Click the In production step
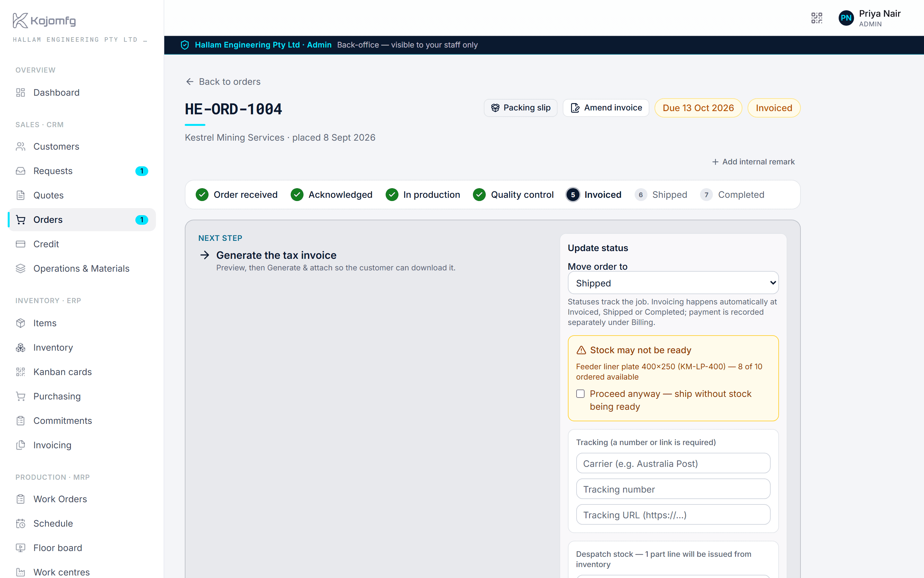 point(423,195)
